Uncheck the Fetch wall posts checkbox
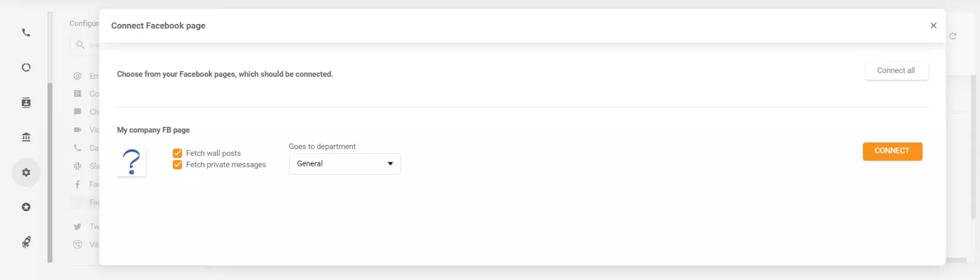The height and width of the screenshot is (280, 980). coord(177,153)
